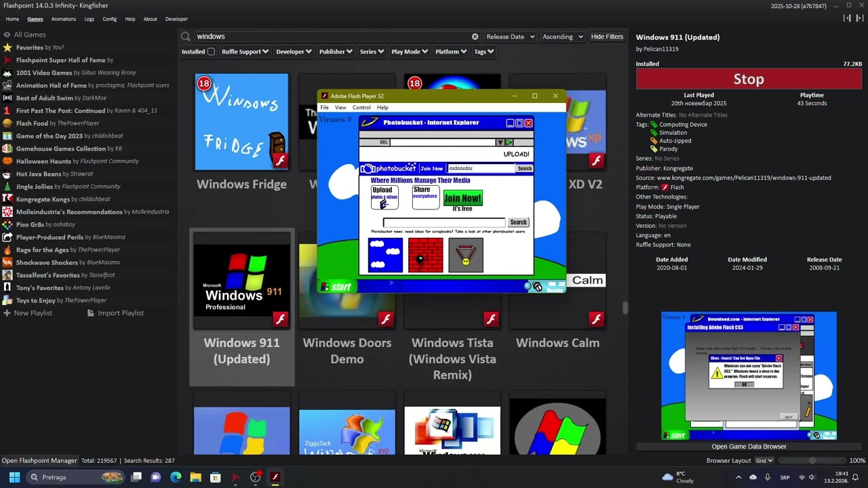Image resolution: width=868 pixels, height=488 pixels.
Task: Select the Windows Calm game title
Action: tap(557, 343)
